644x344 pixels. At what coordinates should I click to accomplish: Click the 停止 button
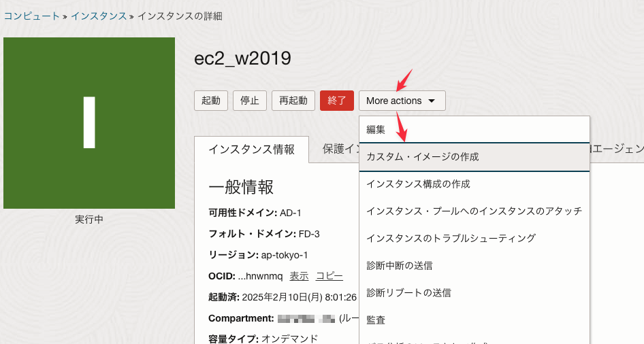coord(250,101)
